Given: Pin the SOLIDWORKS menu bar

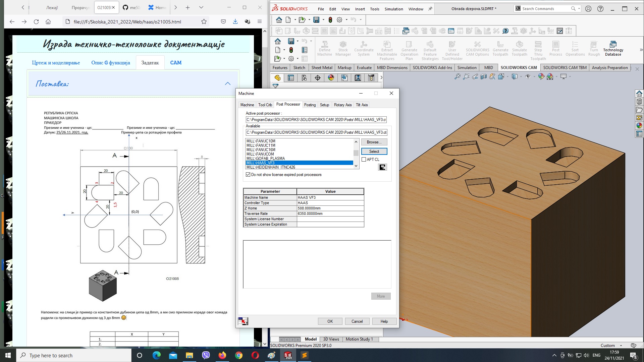Looking at the screenshot, I should [430, 9].
